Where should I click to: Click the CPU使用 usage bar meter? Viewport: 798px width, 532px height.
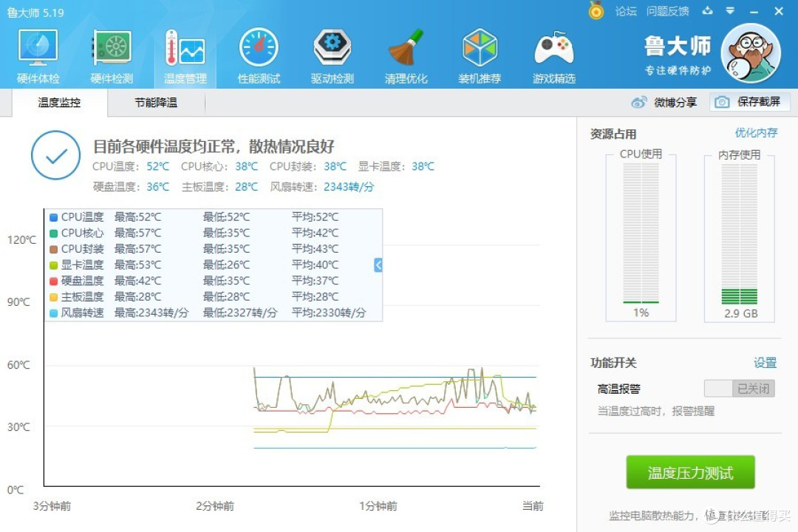coord(641,233)
